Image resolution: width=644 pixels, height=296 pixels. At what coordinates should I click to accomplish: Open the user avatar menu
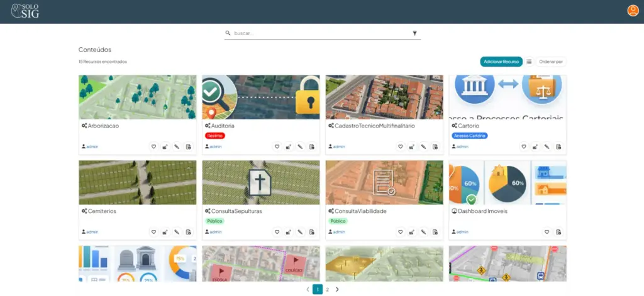click(x=633, y=11)
